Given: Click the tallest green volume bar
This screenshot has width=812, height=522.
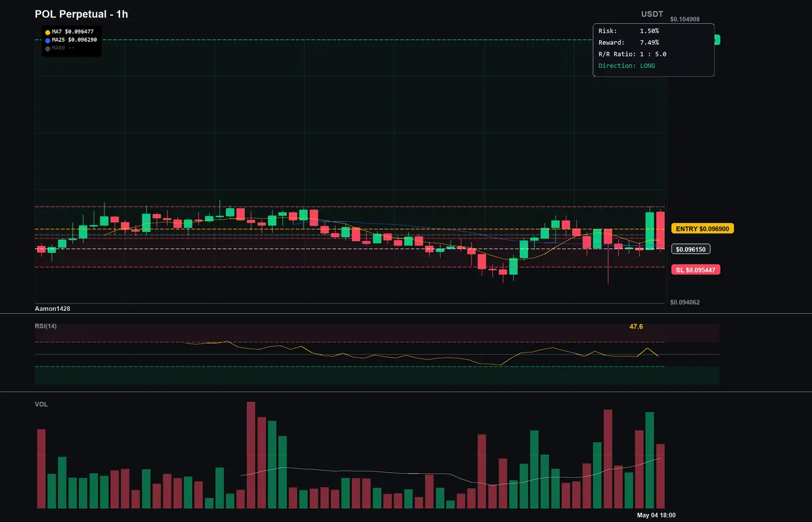Looking at the screenshot, I should [x=650, y=461].
